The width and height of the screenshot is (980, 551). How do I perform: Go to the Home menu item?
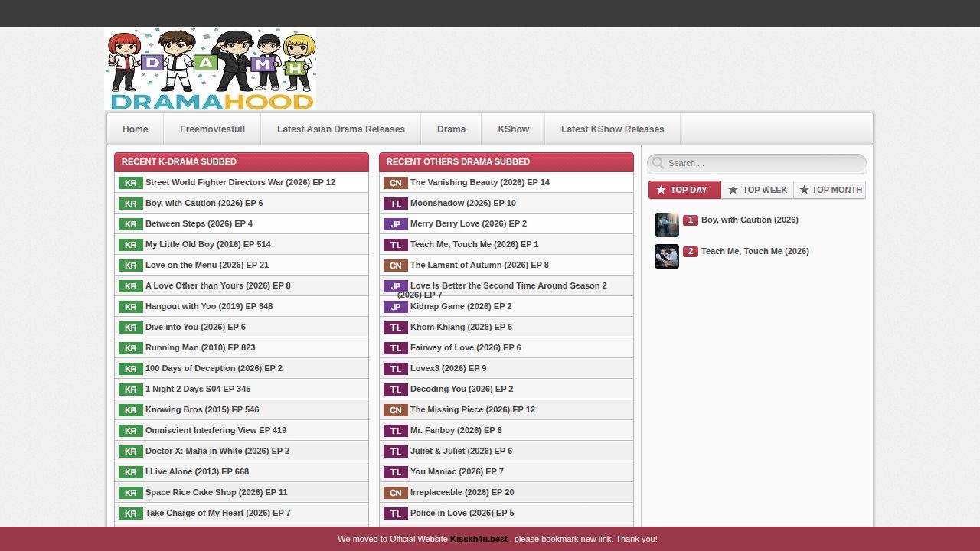click(136, 129)
